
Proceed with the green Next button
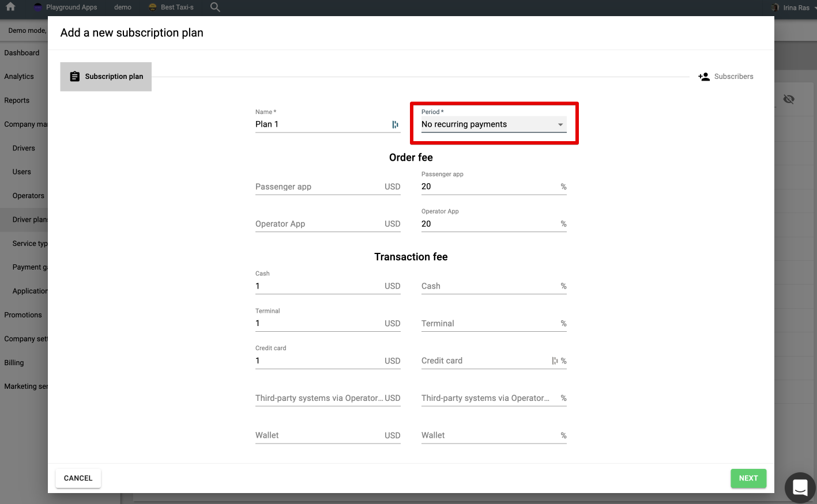click(748, 478)
